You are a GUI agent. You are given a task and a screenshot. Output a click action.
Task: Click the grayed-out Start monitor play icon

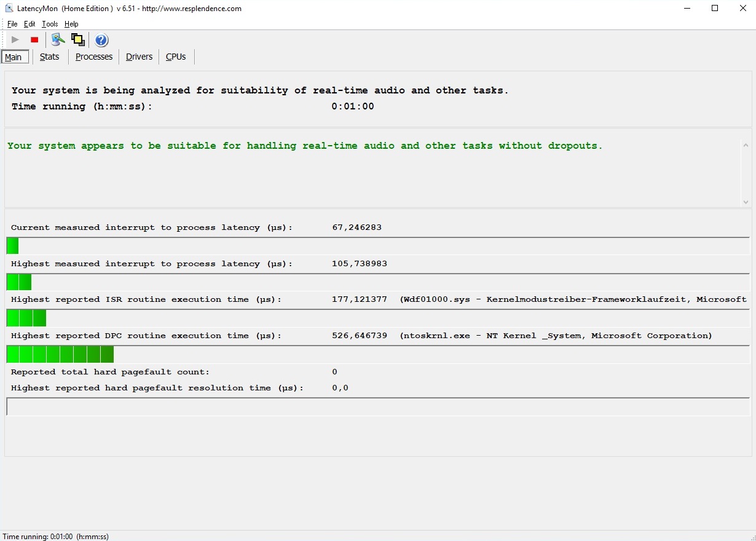click(x=15, y=40)
